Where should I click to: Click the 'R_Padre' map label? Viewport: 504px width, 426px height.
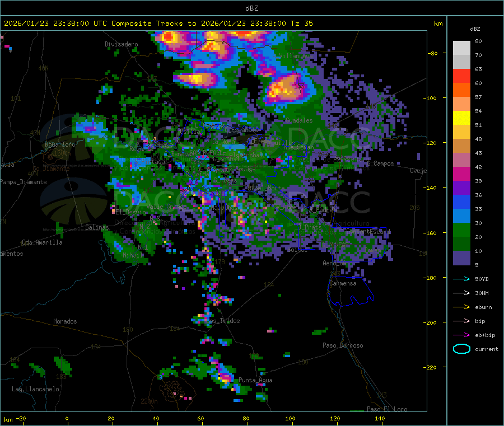tap(321, 210)
